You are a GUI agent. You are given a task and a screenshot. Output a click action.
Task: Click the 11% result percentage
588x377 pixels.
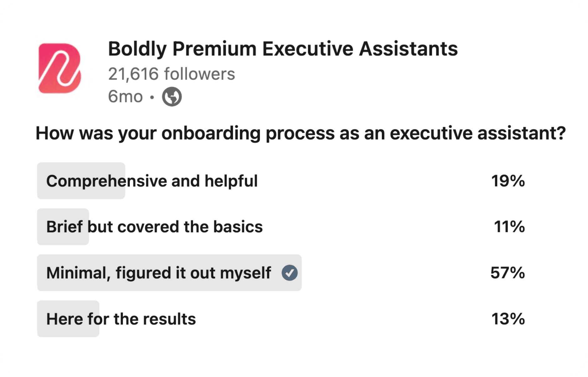509,227
